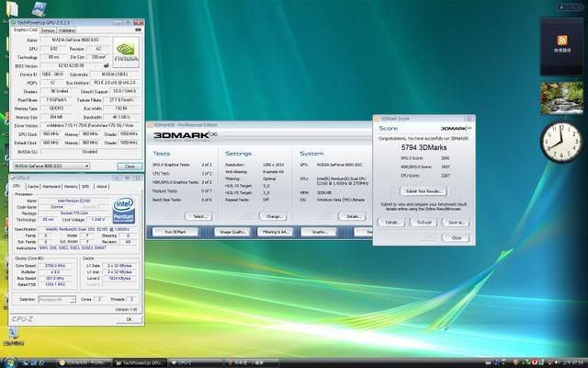Open the About tab in CPU-Z

click(x=101, y=187)
